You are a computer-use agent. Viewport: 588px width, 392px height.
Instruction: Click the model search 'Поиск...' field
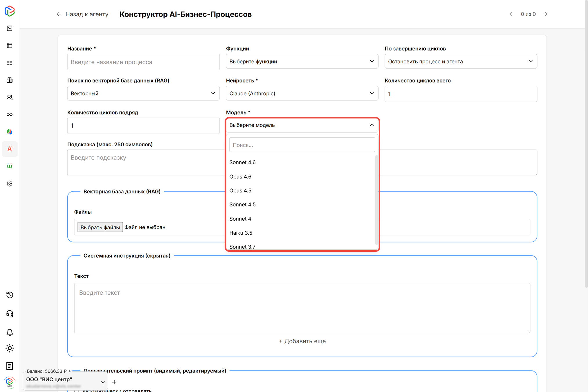[302, 145]
